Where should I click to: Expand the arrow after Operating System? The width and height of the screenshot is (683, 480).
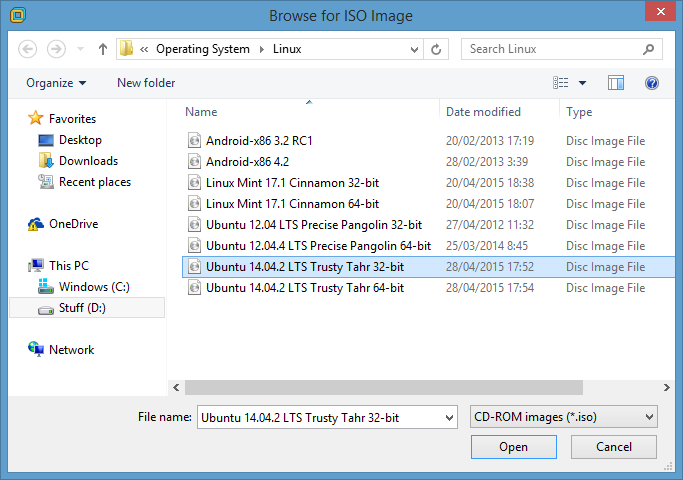(262, 49)
